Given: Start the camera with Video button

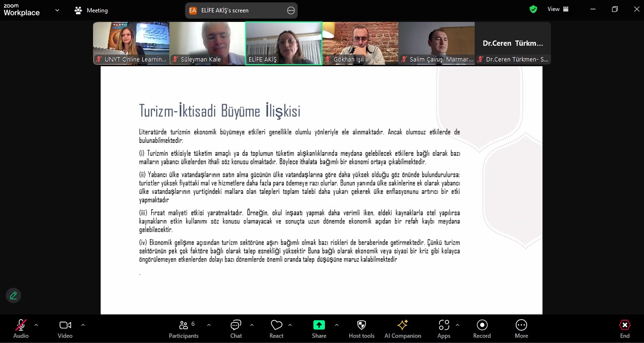Looking at the screenshot, I should click(x=65, y=329).
